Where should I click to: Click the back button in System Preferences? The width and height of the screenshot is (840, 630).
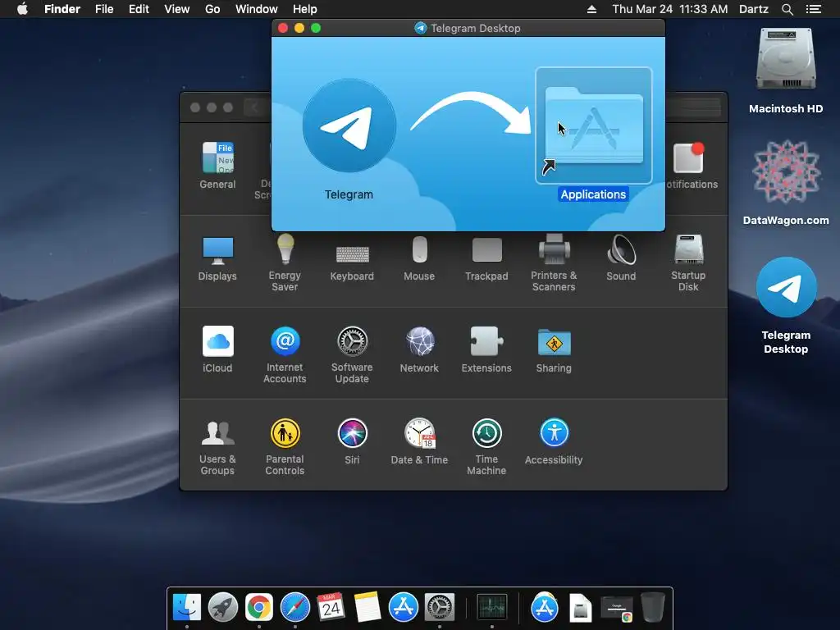pyautogui.click(x=254, y=107)
